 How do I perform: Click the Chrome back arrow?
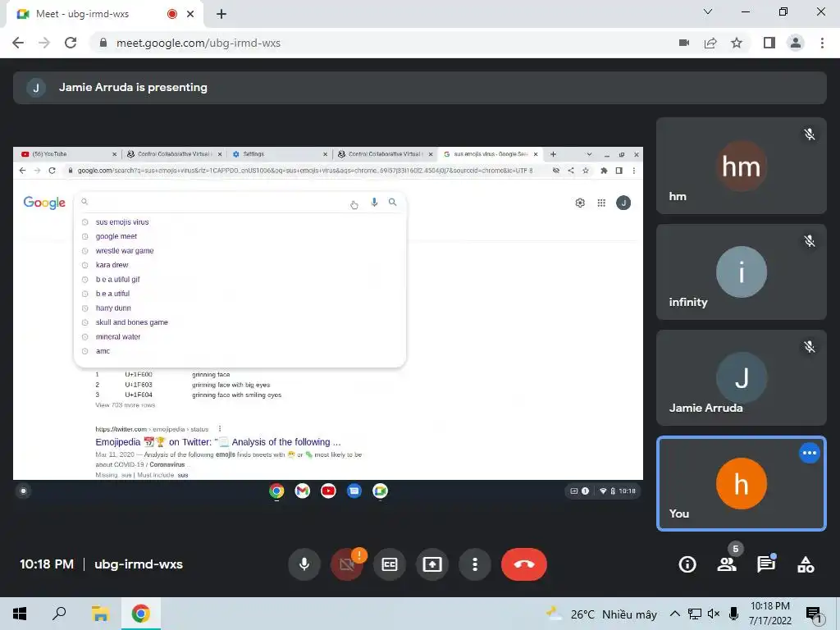(18, 43)
